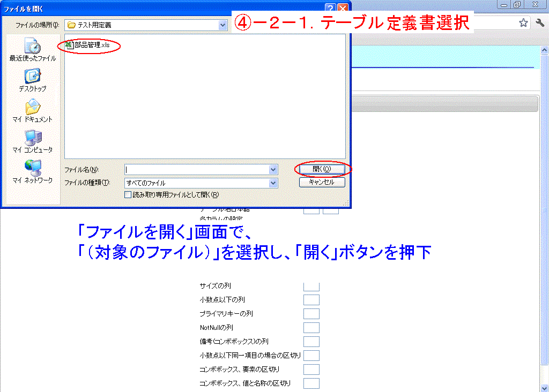Expand the ファイル名 dropdown arrow
Image resolution: width=549 pixels, height=392 pixels.
273,169
